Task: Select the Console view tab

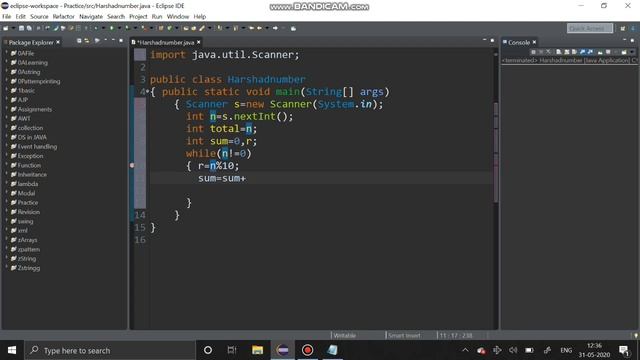Action: 519,42
